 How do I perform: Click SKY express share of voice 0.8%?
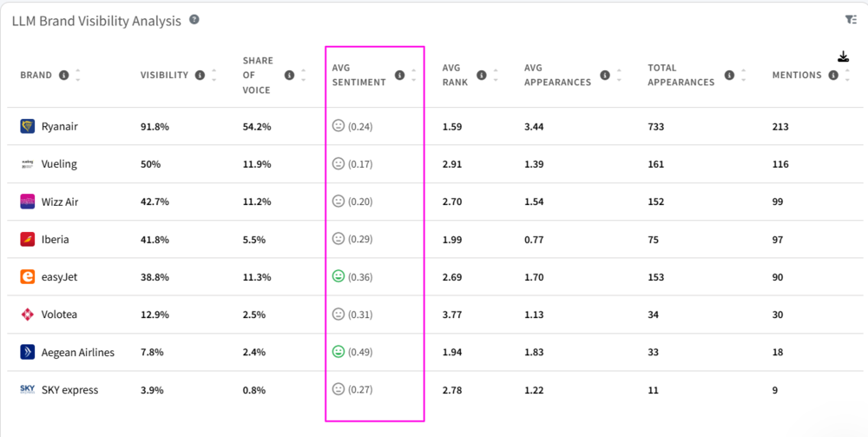tap(254, 390)
